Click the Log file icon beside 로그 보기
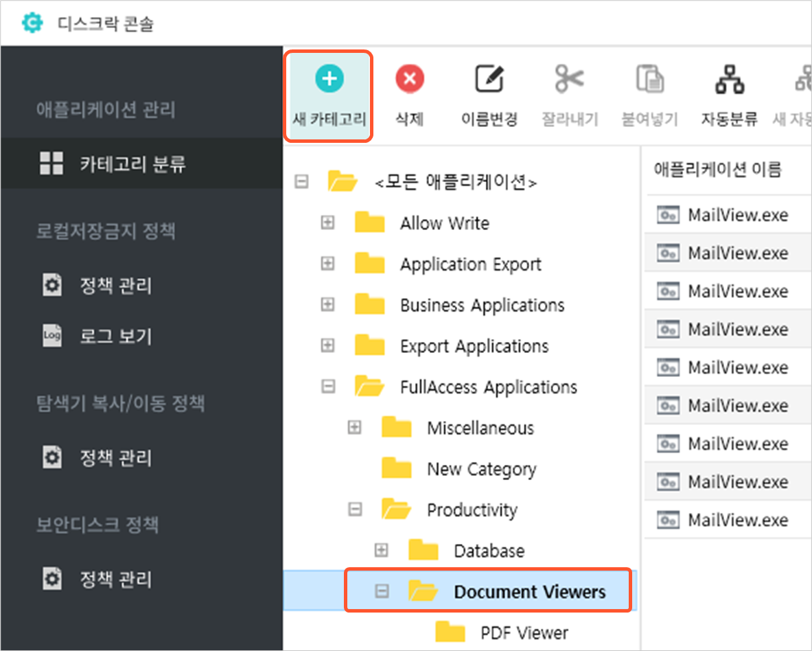 click(51, 336)
